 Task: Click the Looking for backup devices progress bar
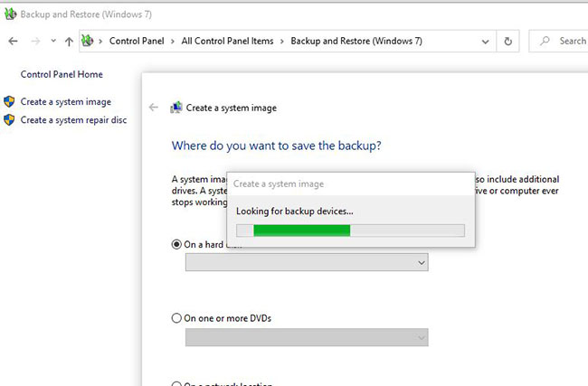click(x=351, y=231)
